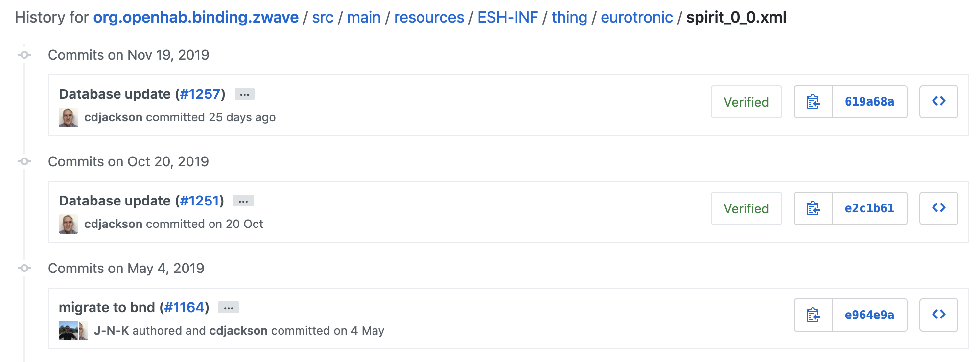The height and width of the screenshot is (362, 980).
Task: Click the J-N-K avatar image
Action: (68, 331)
